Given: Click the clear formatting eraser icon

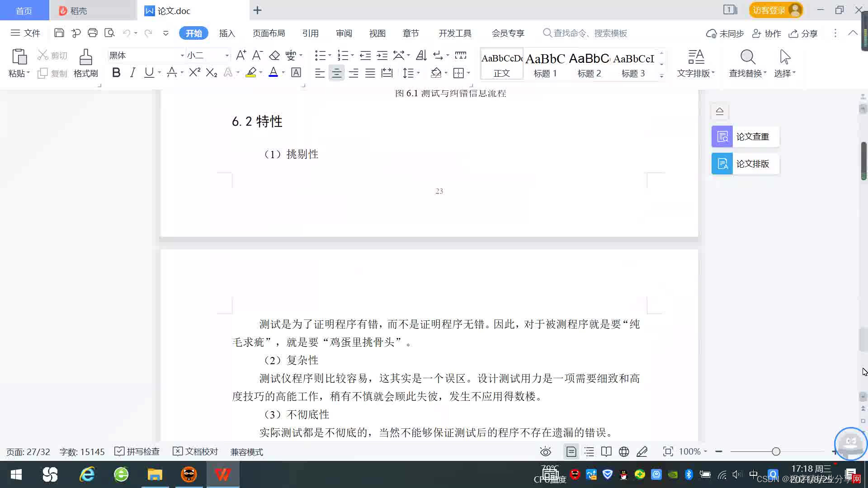Looking at the screenshot, I should pos(274,56).
